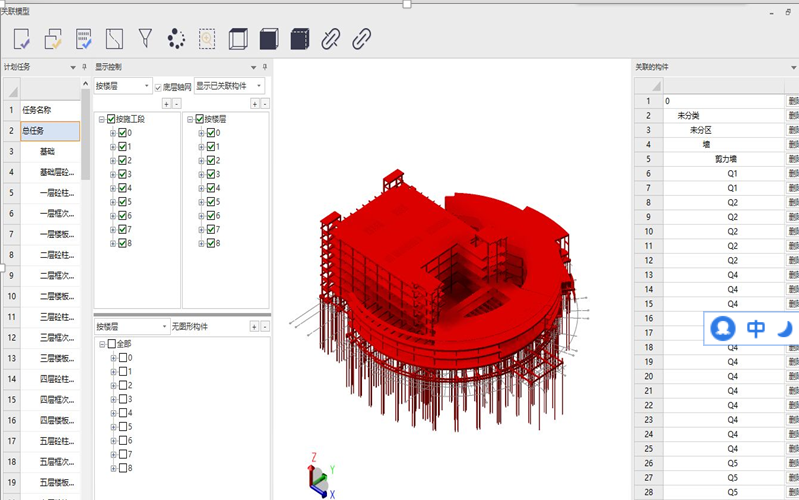Click plus button above 按施工段 tree
The image size is (799, 500).
pyautogui.click(x=167, y=104)
